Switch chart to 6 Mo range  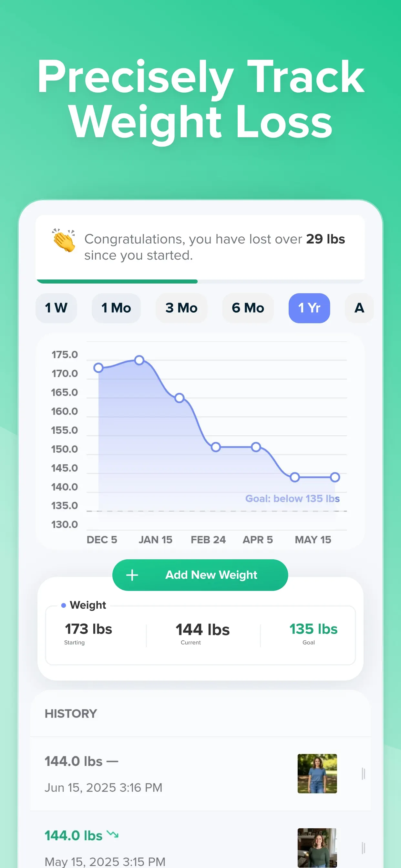[248, 308]
